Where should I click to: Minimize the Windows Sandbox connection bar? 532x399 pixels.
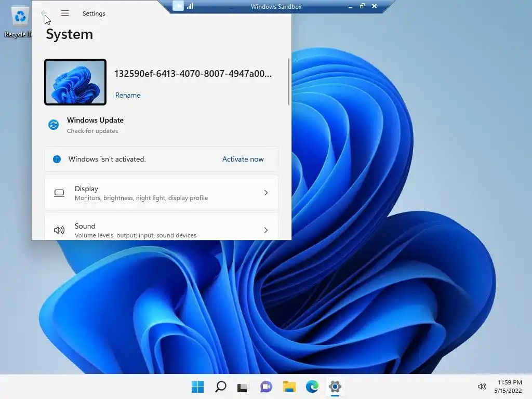pyautogui.click(x=350, y=6)
